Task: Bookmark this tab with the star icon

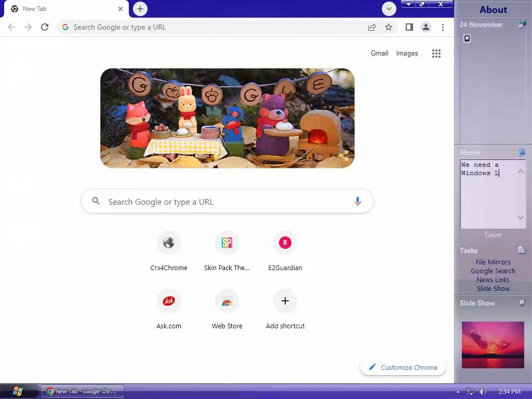Action: coord(389,27)
